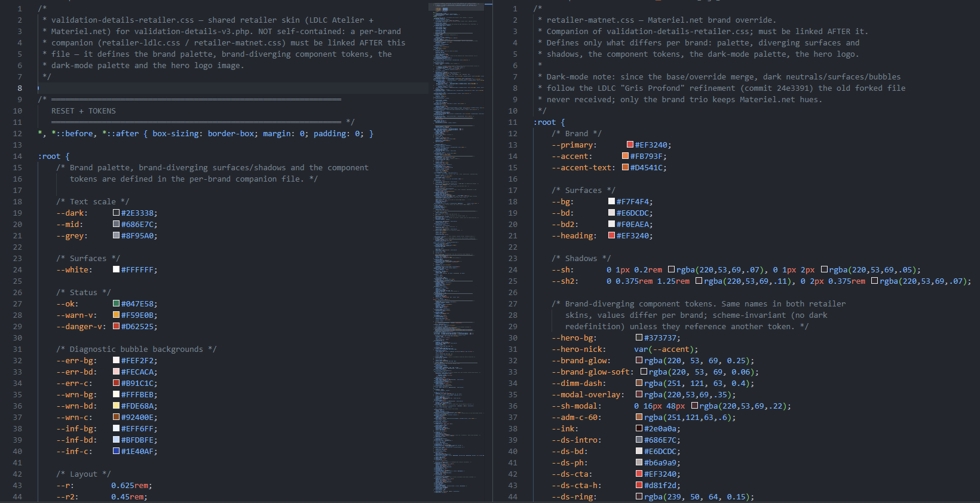Click the --inf-bg #EFF6FF swatch

tap(116, 428)
